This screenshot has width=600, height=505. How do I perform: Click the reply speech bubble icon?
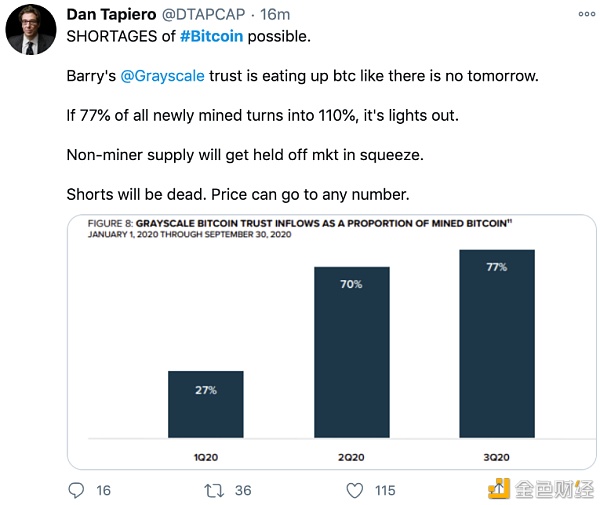click(77, 490)
